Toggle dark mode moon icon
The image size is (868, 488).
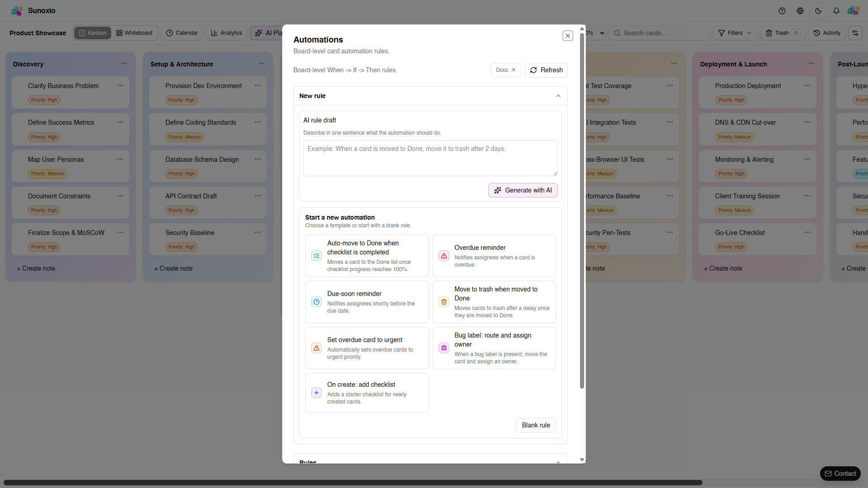818,11
